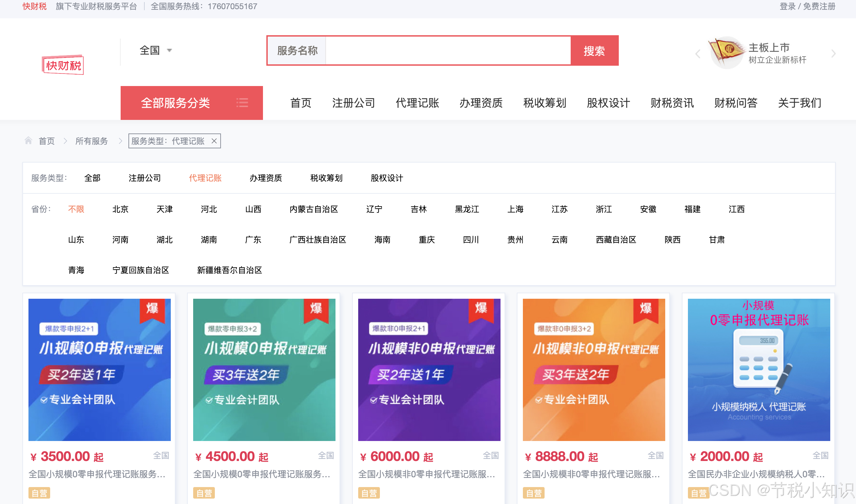Click 登录 / 免费注册 link at top
Viewport: 856px width, 504px height.
pos(807,6)
